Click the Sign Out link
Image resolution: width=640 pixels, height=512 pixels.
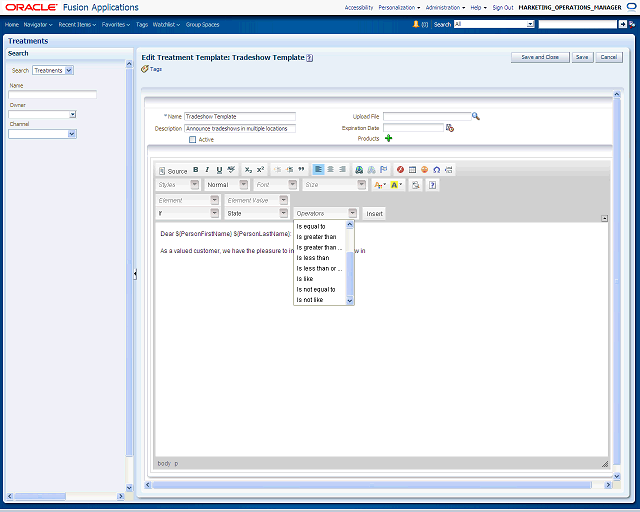[x=503, y=7]
